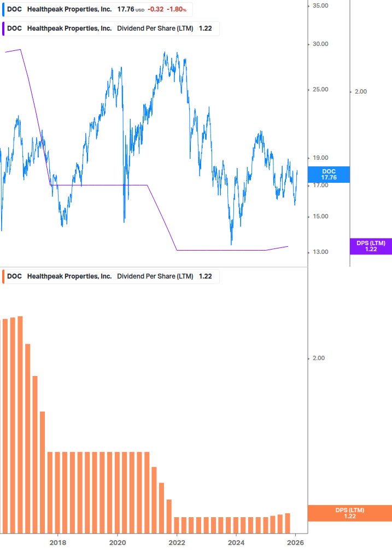Click the -0.32 change value in the price legend
The width and height of the screenshot is (392, 550).
pyautogui.click(x=155, y=9)
